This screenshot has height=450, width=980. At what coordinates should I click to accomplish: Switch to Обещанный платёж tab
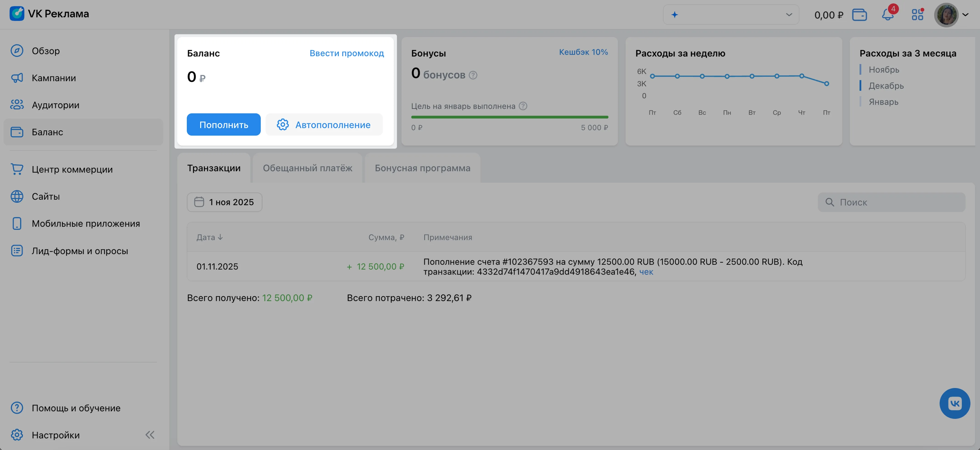coord(308,168)
